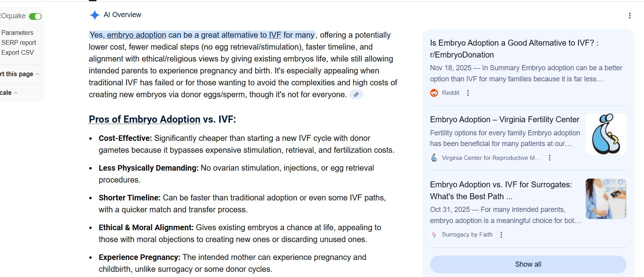The width and height of the screenshot is (644, 277).
Task: Toggle the SEOquake switch off
Action: pos(35,16)
